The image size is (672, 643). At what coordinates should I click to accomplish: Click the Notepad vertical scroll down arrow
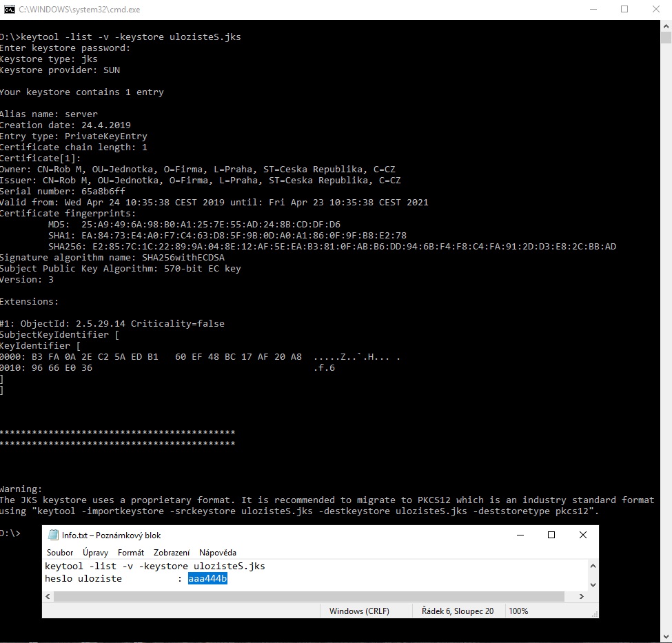click(x=593, y=584)
